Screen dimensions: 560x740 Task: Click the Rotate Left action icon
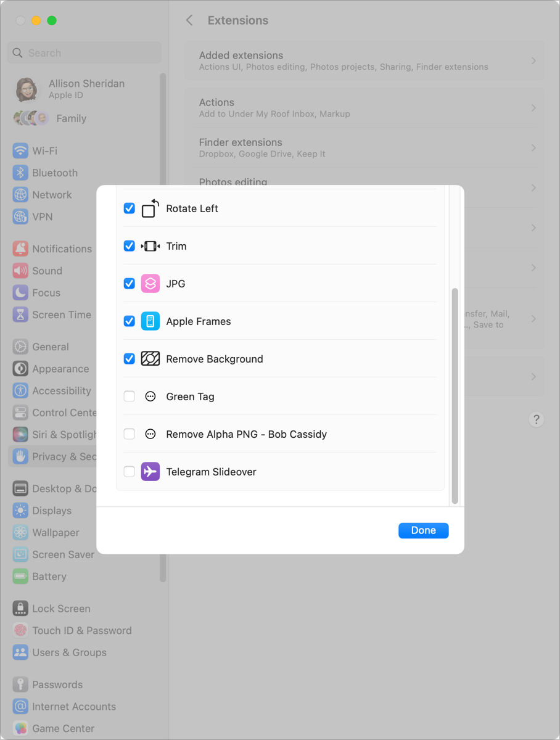click(x=150, y=208)
